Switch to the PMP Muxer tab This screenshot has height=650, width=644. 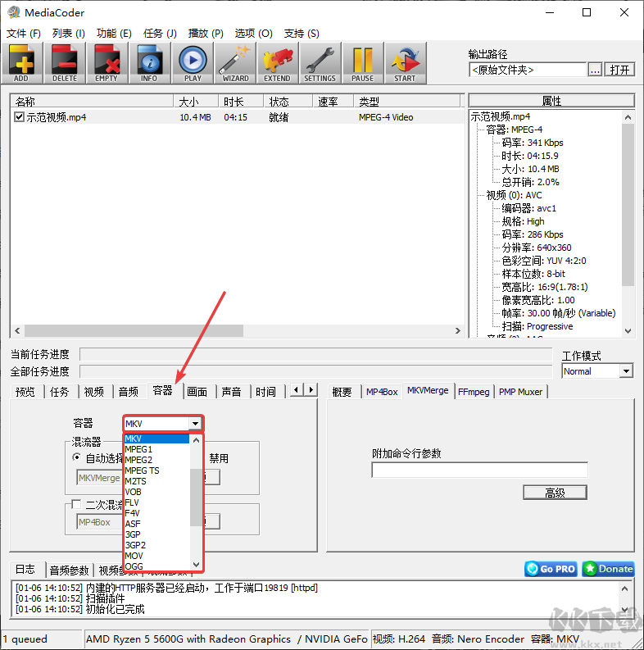pyautogui.click(x=520, y=392)
